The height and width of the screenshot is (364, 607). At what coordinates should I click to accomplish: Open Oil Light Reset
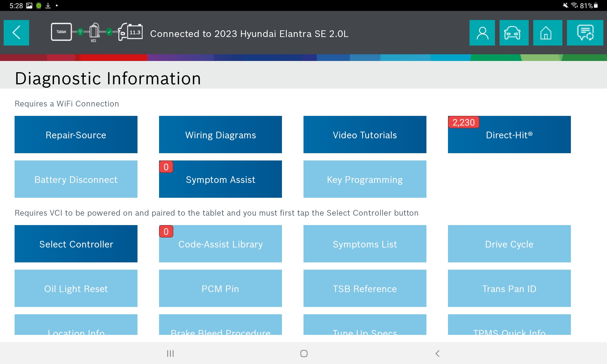point(76,288)
